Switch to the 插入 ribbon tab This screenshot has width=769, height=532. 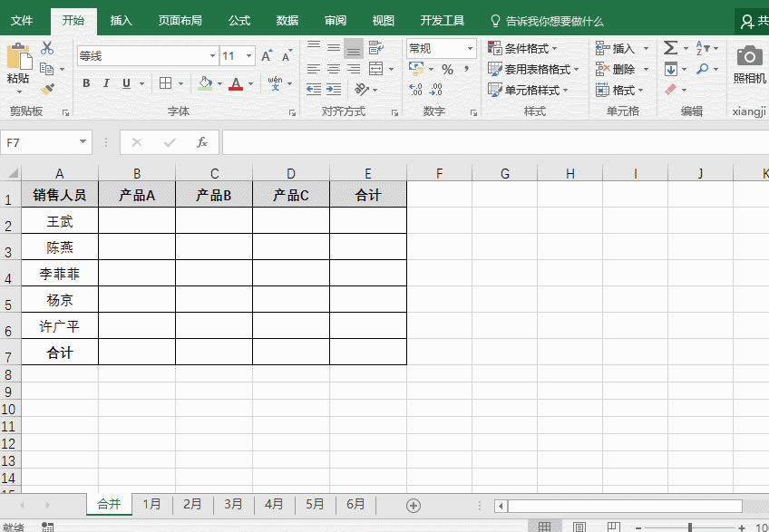click(x=121, y=19)
